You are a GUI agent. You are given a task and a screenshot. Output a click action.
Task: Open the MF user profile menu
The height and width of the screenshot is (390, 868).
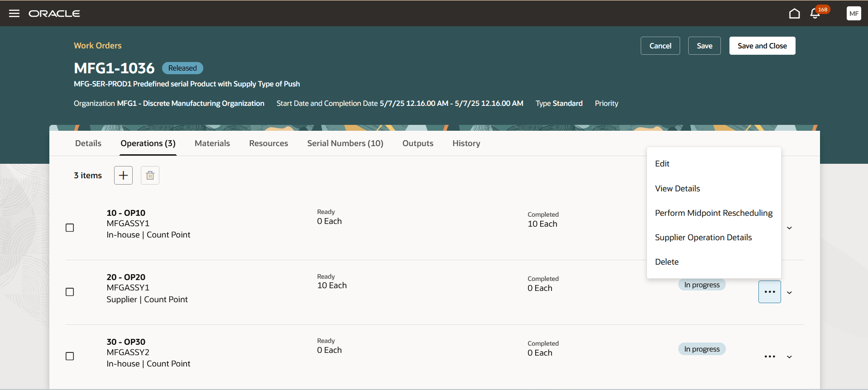click(854, 14)
